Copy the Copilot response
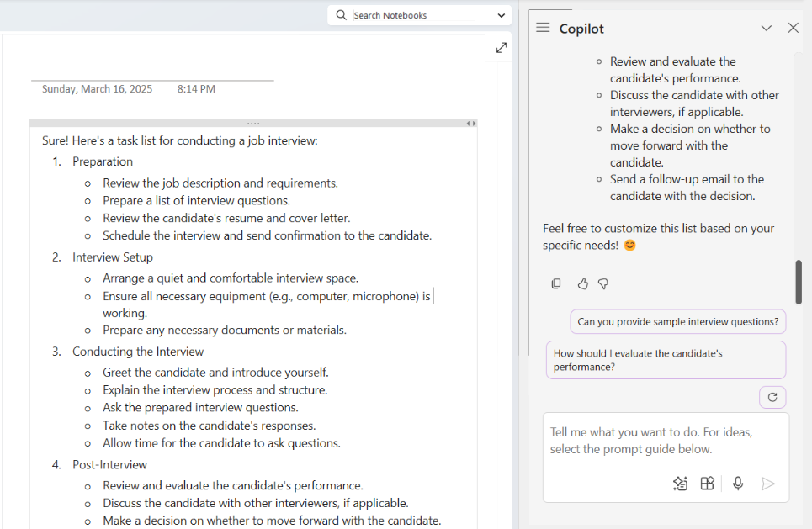 [x=556, y=284]
